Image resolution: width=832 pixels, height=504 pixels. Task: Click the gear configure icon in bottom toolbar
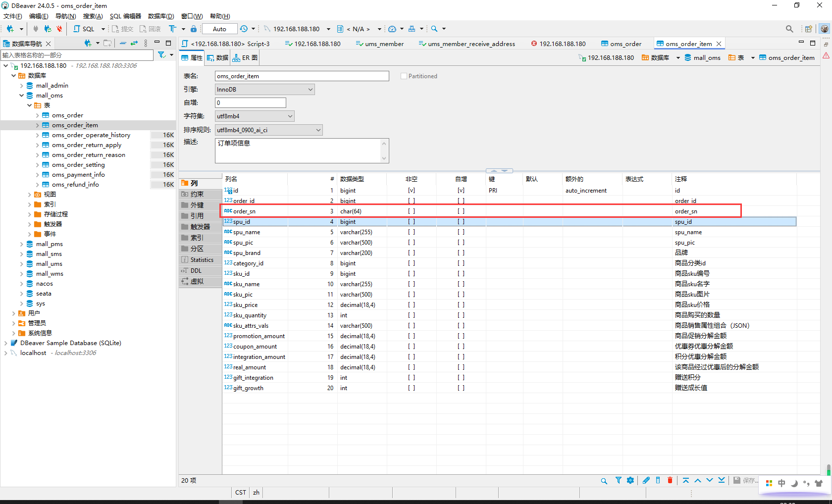coord(630,480)
